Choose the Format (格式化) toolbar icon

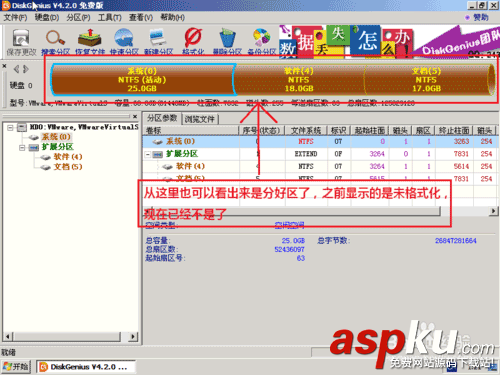193,42
